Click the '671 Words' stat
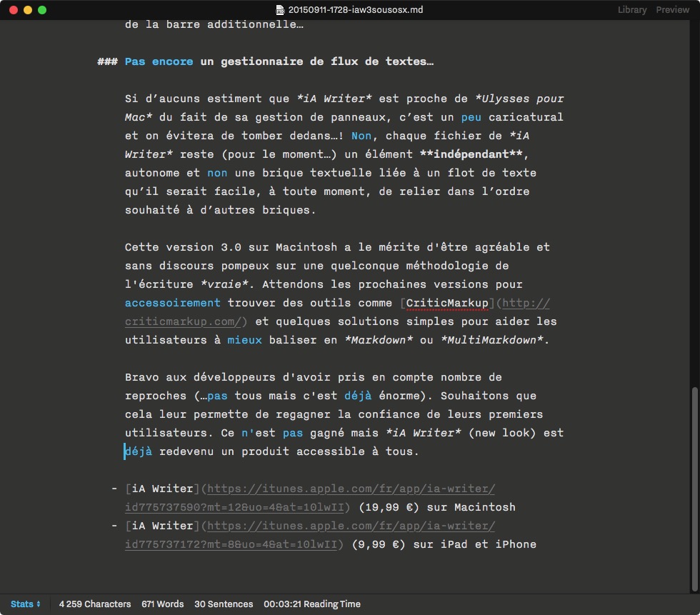The height and width of the screenshot is (615, 700). point(163,604)
